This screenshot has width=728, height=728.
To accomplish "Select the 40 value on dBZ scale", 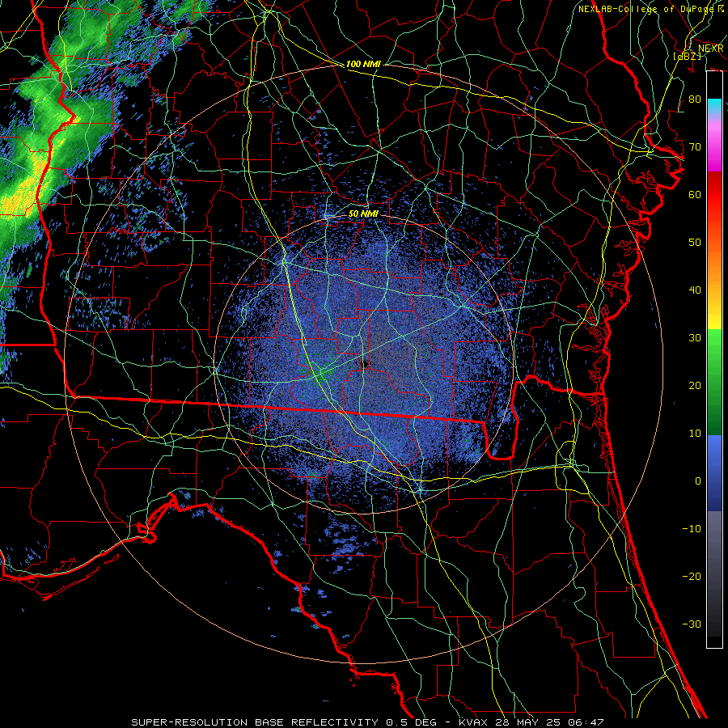I will [x=695, y=290].
